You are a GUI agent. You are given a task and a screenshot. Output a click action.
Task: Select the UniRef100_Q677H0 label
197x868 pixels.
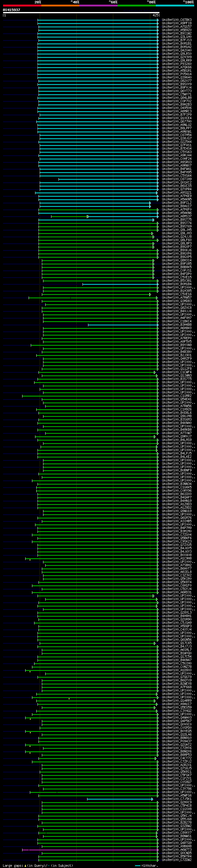[176, 122]
